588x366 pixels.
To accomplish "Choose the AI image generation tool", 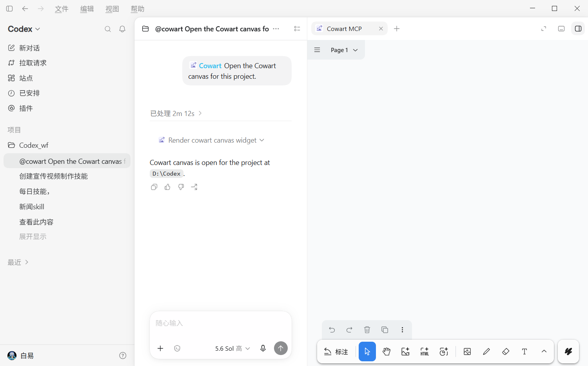I will [x=405, y=352].
